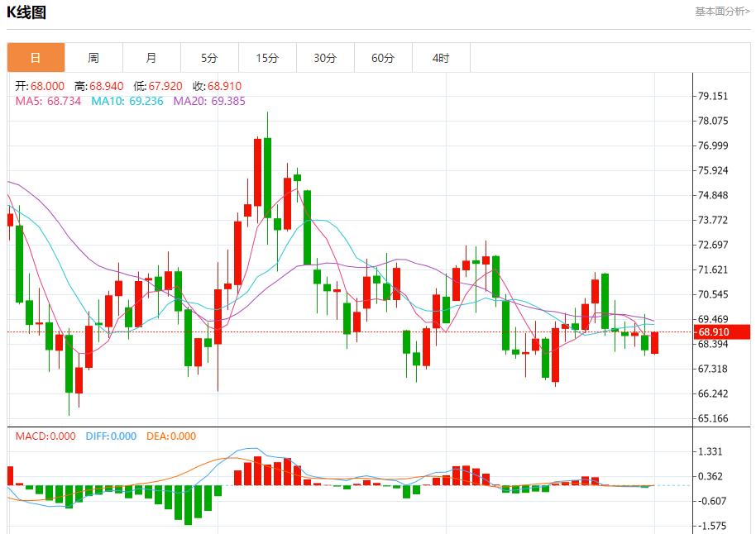756x534 pixels.
Task: Select the 30分 timeframe tab
Action: coord(325,58)
